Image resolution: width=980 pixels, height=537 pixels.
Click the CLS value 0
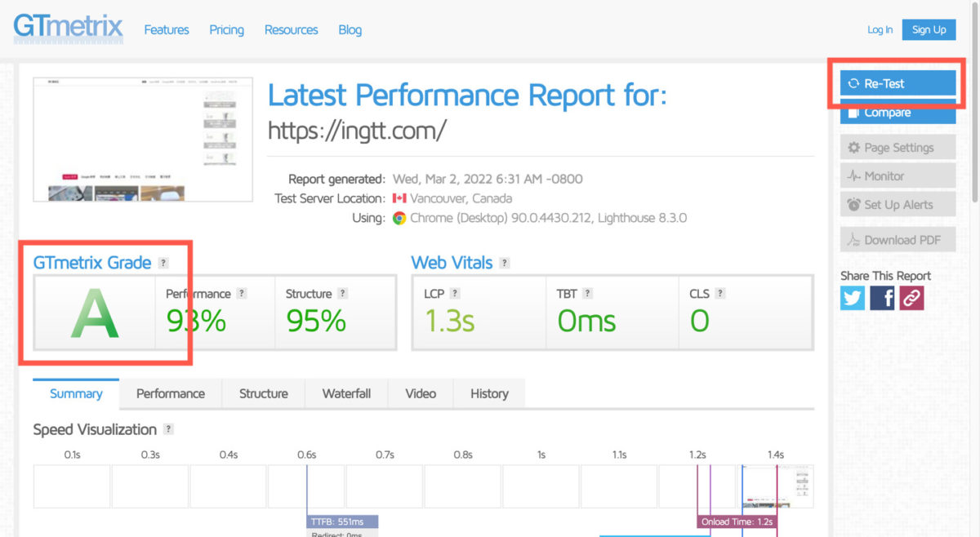pyautogui.click(x=699, y=321)
